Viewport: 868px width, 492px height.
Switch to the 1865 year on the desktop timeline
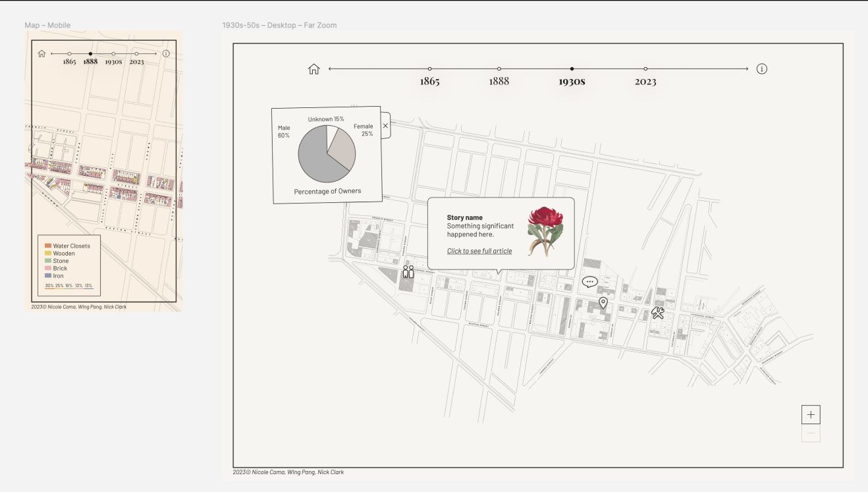[x=429, y=68]
